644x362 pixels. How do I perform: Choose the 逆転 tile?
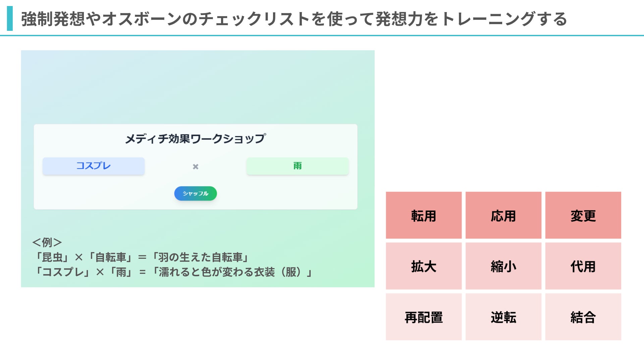pos(503,317)
